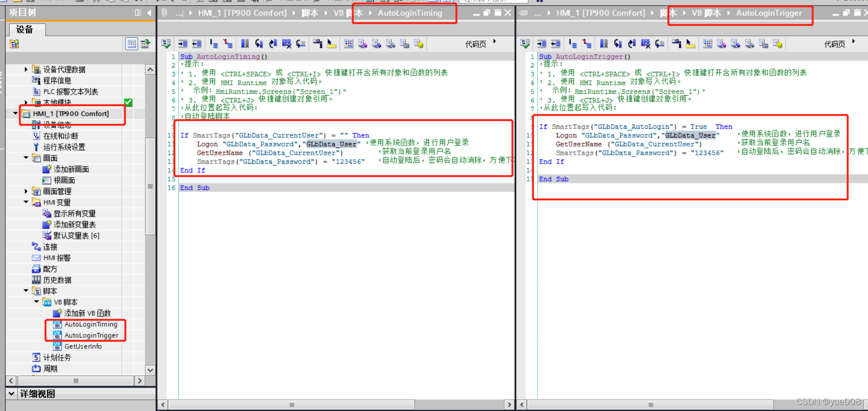This screenshot has height=411, width=868.
Task: Clear all bookmarks in the AutoLoginTrigger editor
Action: pos(646,44)
